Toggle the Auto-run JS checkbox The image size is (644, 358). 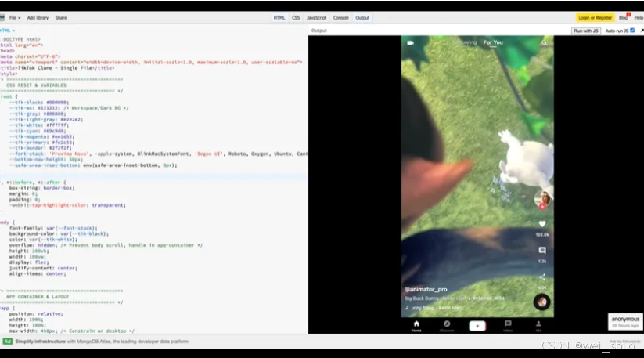(632, 31)
